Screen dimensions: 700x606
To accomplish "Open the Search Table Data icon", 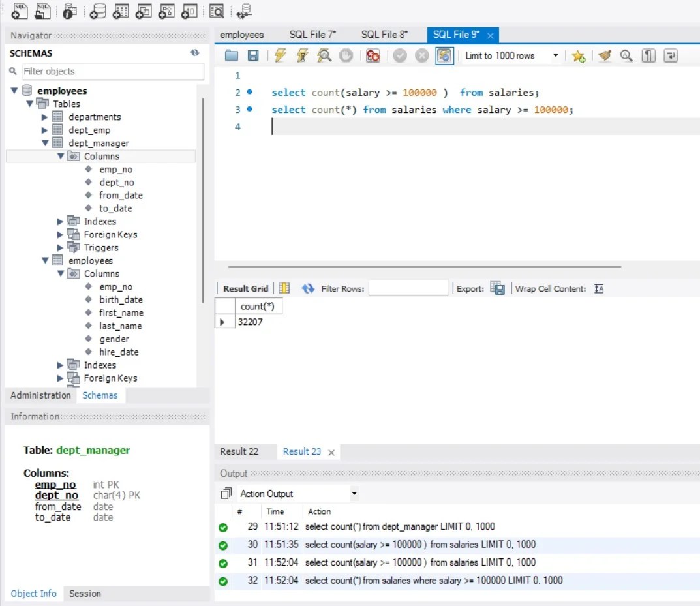I will (216, 11).
